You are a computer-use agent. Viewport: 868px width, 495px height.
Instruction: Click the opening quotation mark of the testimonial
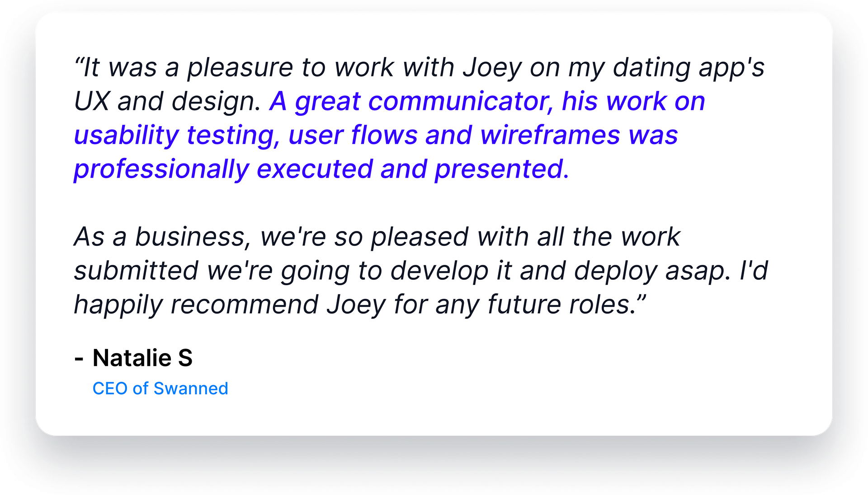79,61
